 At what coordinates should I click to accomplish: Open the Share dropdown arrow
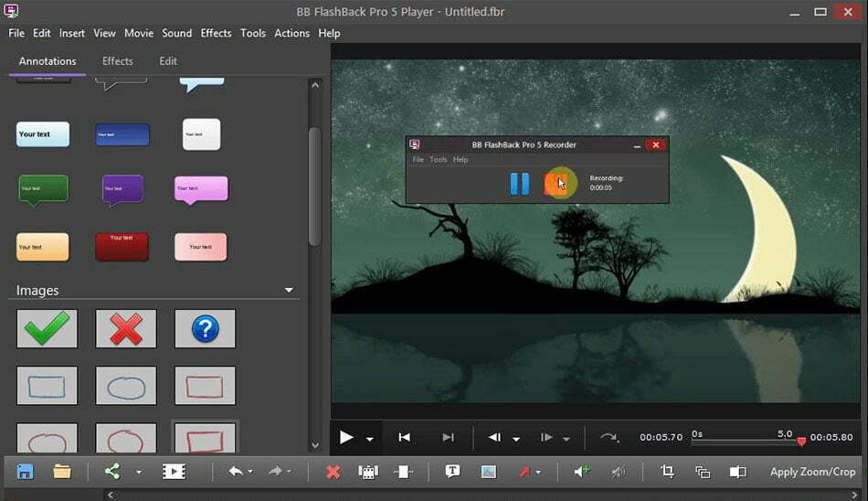(139, 472)
